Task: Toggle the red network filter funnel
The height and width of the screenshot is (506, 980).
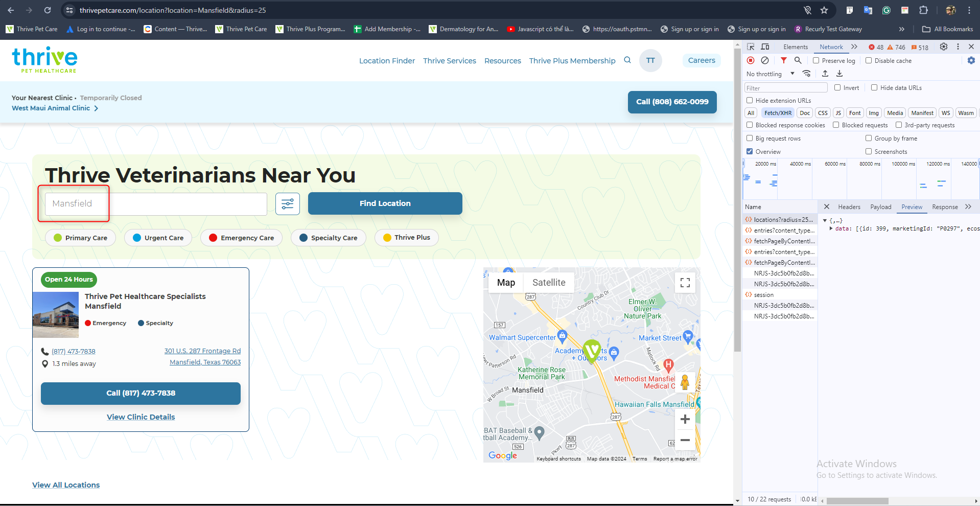Action: pos(784,60)
